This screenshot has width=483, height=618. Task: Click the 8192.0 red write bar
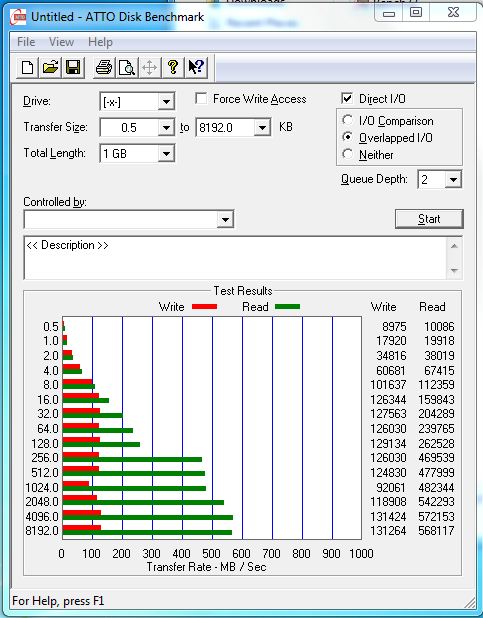point(82,527)
